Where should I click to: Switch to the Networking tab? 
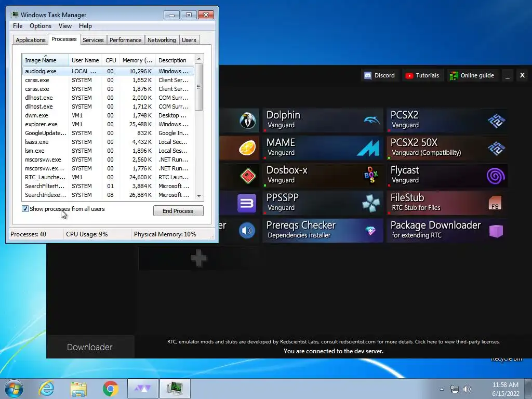(162, 40)
